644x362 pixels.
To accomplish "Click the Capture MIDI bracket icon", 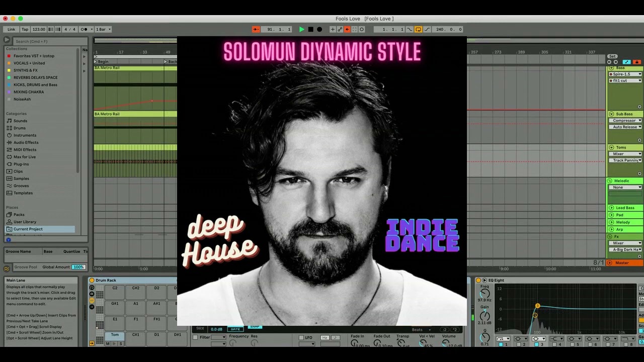I will (354, 30).
